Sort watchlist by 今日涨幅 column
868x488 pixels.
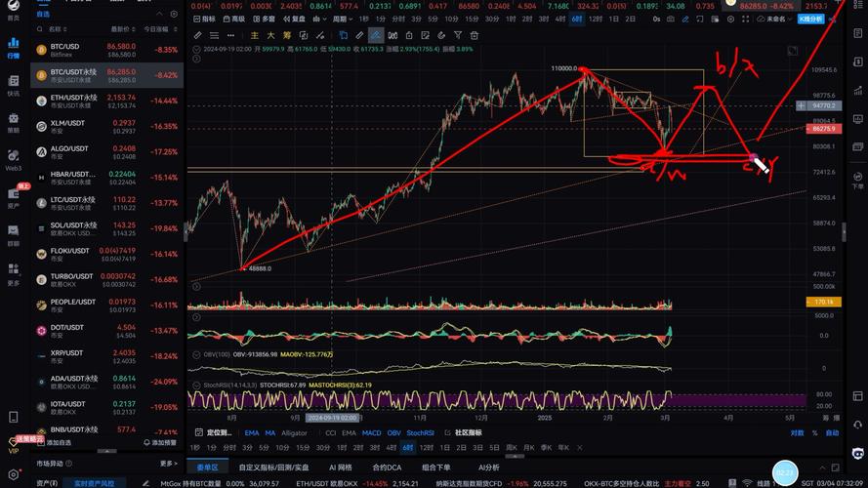point(160,28)
